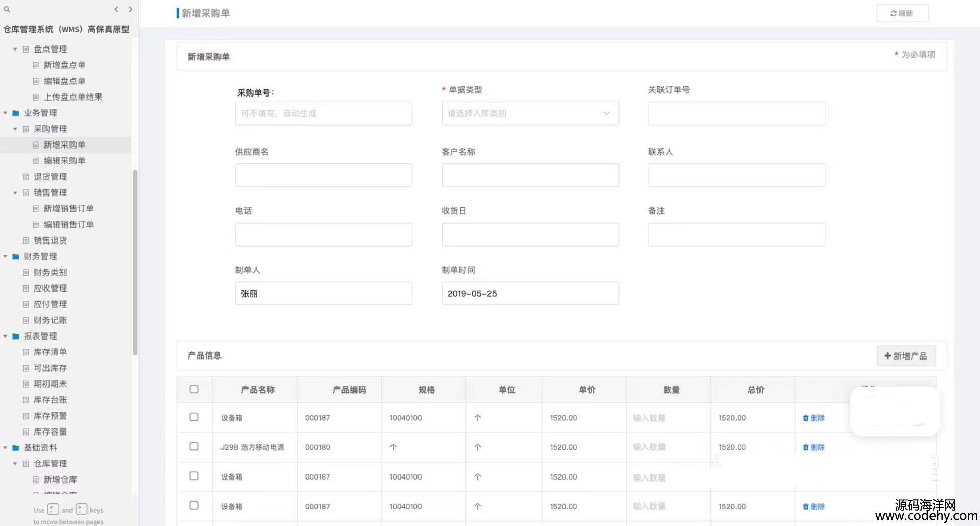
Task: Delete the first 设备箱 row via 删除
Action: (814, 418)
